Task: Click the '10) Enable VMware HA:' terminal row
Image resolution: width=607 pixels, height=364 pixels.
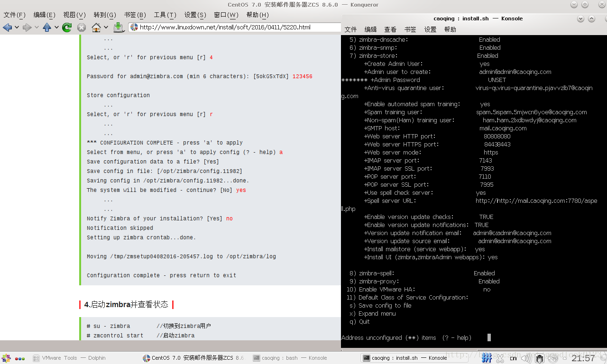Action: (418, 289)
